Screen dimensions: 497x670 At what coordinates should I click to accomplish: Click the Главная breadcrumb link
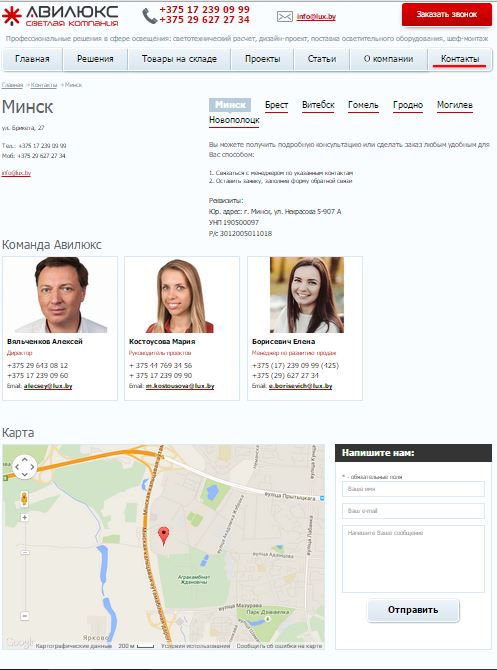click(x=12, y=85)
